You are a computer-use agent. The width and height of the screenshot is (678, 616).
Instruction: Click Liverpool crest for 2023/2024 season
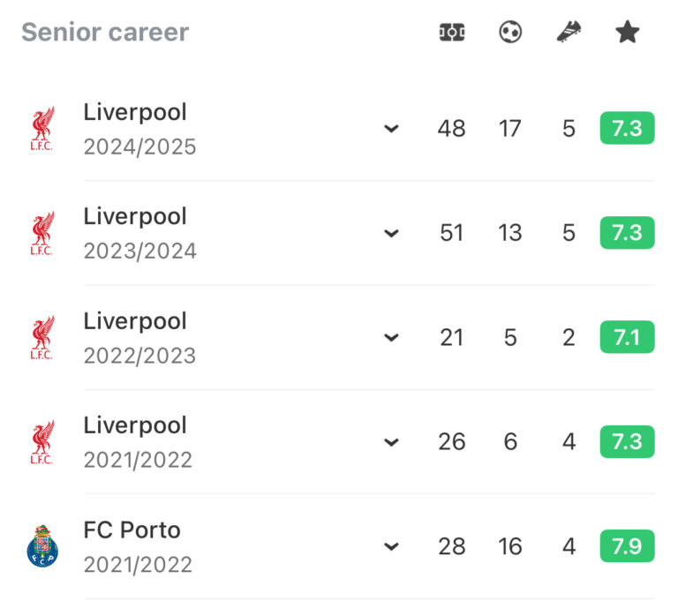pos(41,233)
